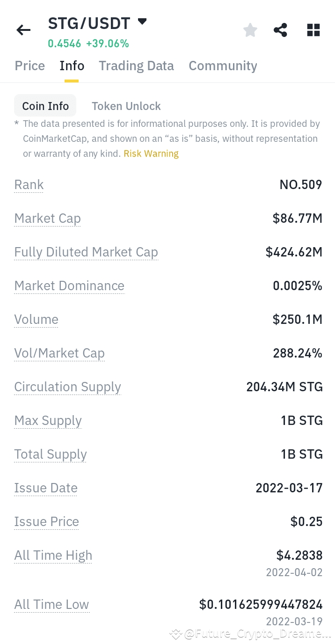This screenshot has width=335, height=644.
Task: Open the Trading Data tab
Action: point(136,66)
